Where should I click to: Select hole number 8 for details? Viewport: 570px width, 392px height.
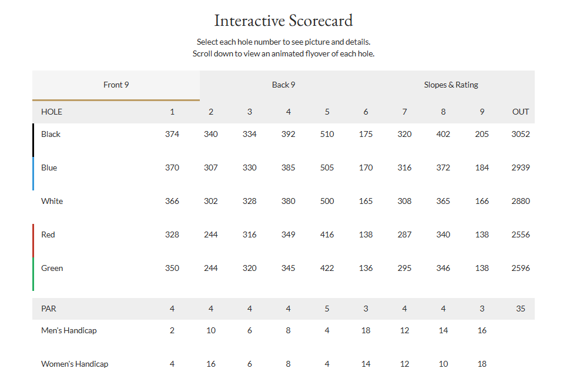pyautogui.click(x=443, y=112)
